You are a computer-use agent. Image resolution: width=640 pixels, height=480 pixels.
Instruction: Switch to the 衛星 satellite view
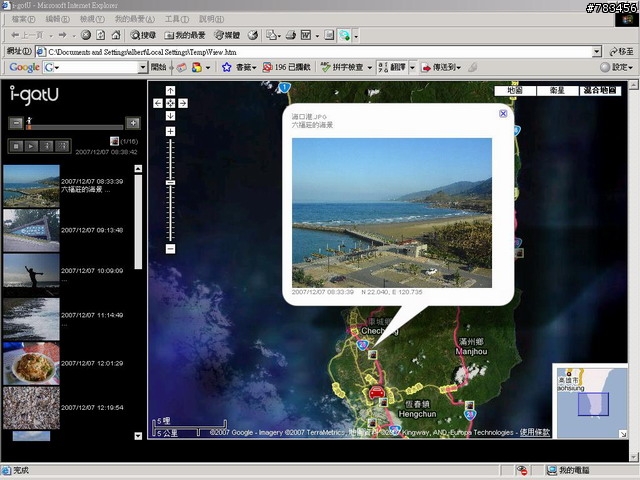(557, 90)
